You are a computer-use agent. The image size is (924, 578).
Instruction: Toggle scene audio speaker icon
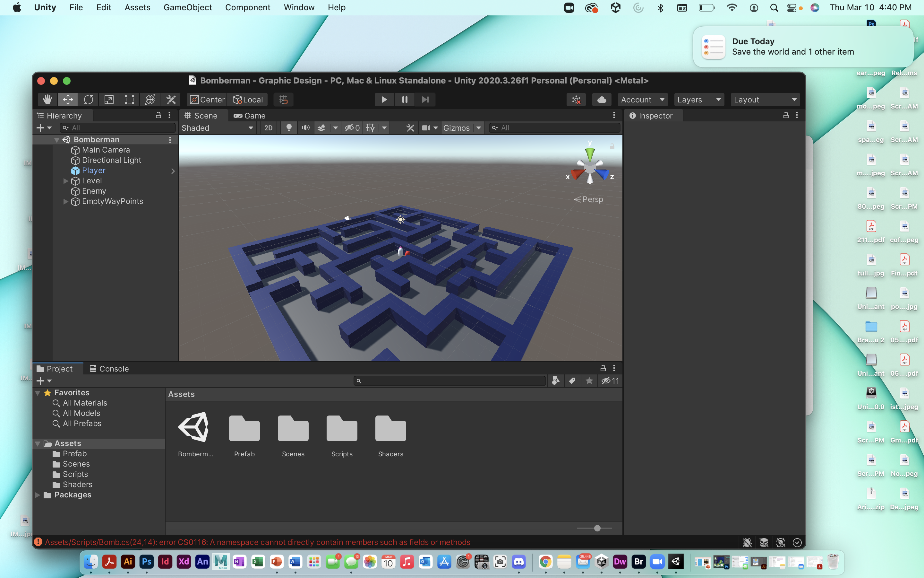pos(305,128)
